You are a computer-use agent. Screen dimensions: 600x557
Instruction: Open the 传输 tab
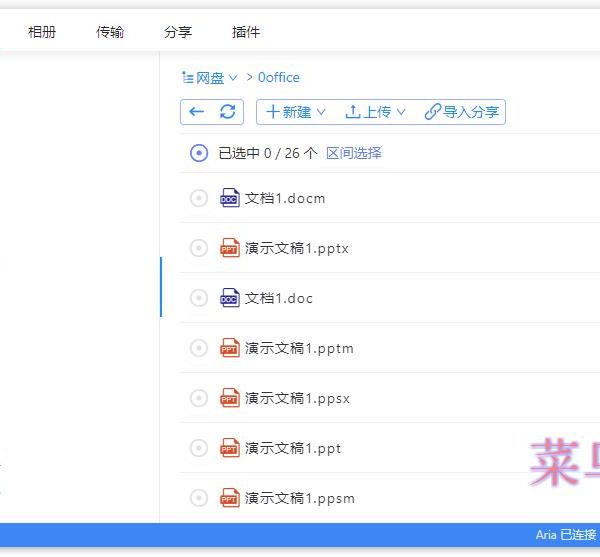tap(110, 32)
